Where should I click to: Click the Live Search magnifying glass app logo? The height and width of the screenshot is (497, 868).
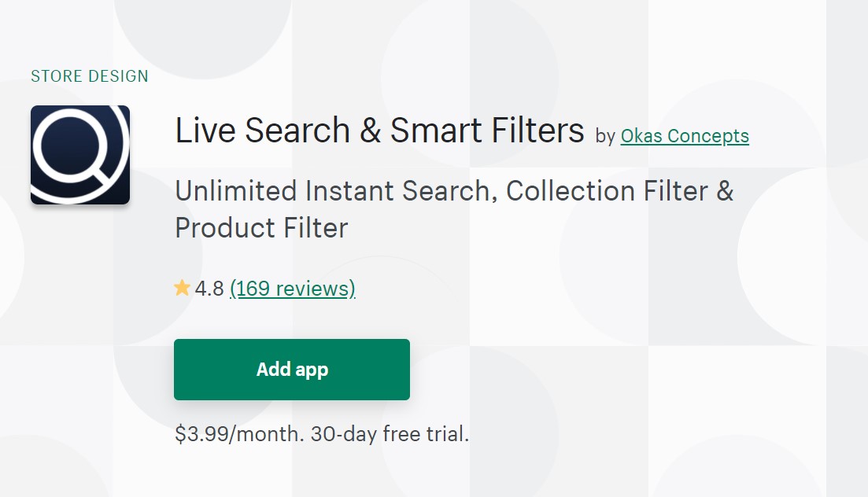80,155
